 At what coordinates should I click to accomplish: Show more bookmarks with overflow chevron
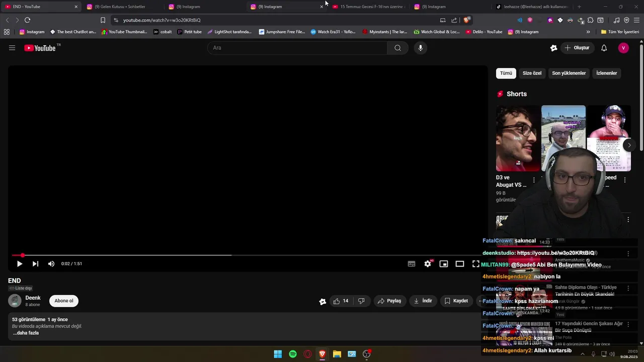588,32
